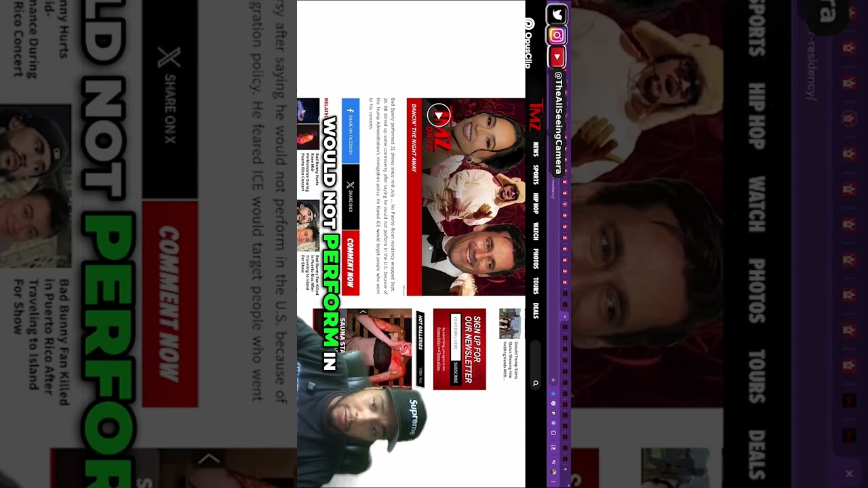Click the Instagram icon in overlay

pos(557,35)
